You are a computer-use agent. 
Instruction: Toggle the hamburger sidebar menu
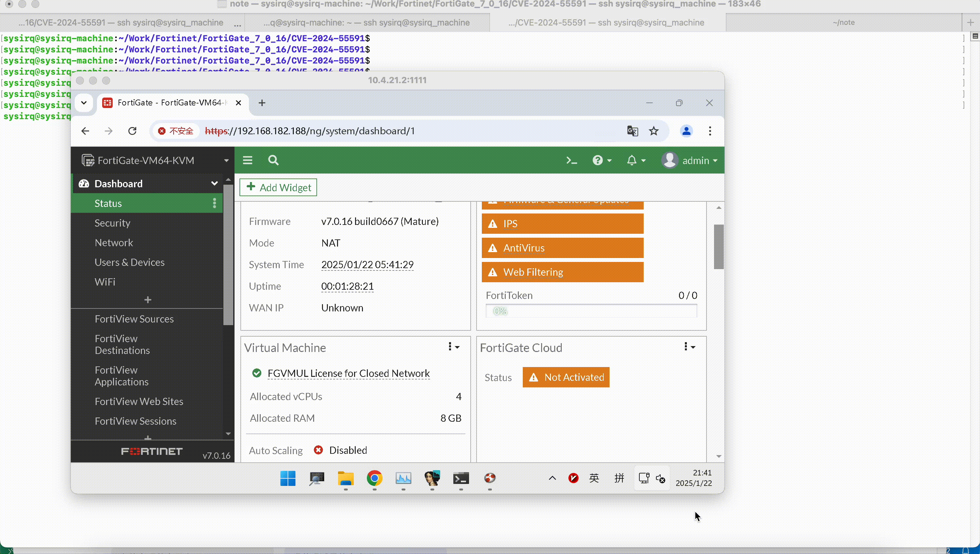coord(247,160)
